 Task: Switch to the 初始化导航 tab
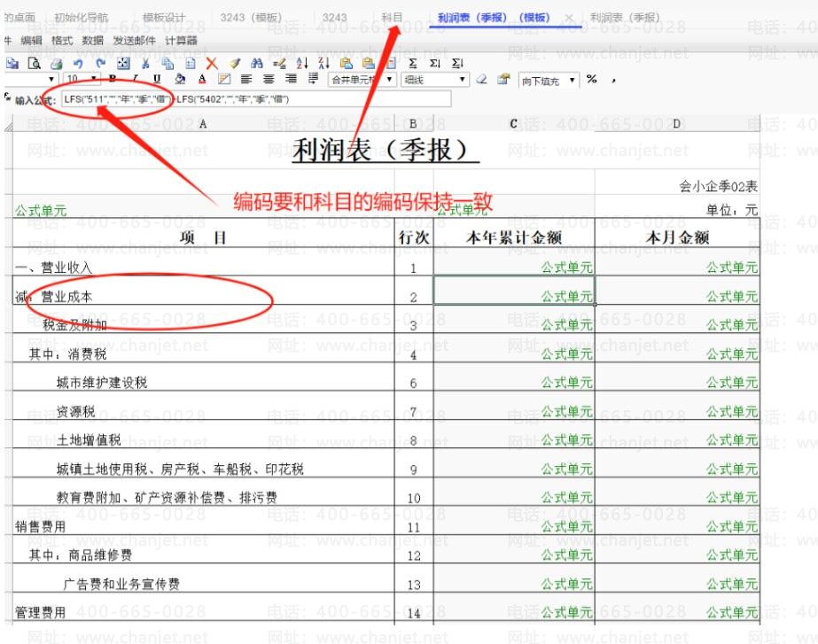pyautogui.click(x=81, y=17)
